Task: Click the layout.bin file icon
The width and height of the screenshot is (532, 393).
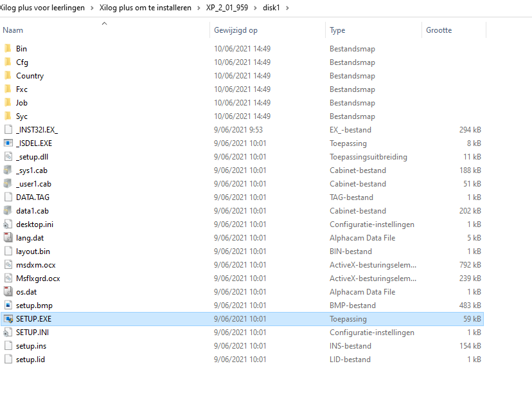Action: (8, 251)
